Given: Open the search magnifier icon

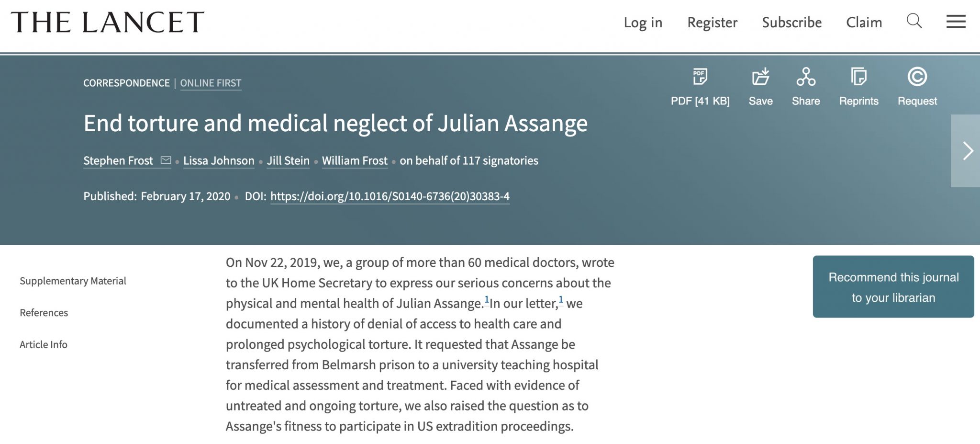Looking at the screenshot, I should [x=914, y=21].
